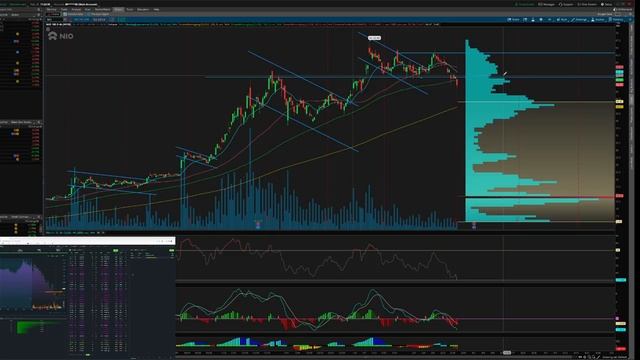Screen dimensions: 640x360
Task: Open the Monitor tab
Action: pos(51,9)
